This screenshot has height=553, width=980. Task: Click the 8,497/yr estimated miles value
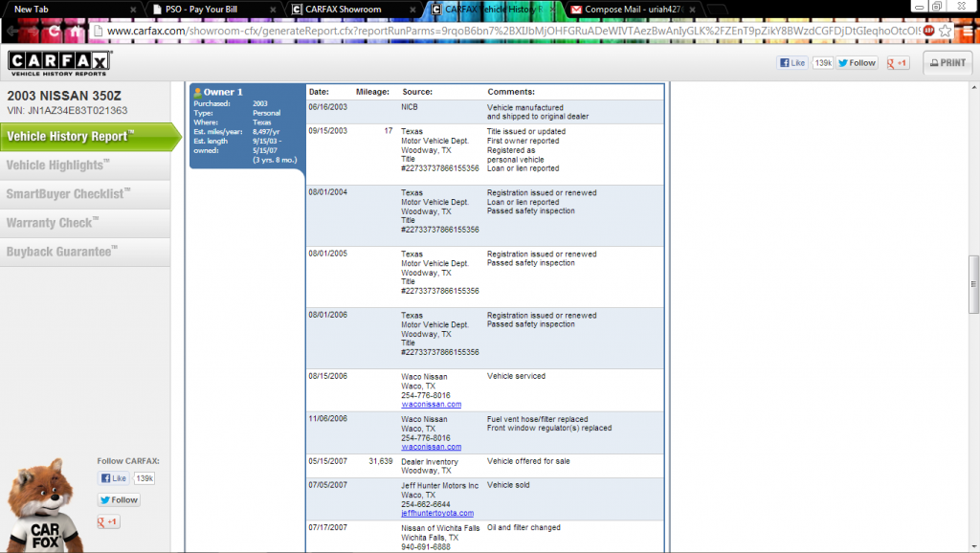tap(266, 132)
